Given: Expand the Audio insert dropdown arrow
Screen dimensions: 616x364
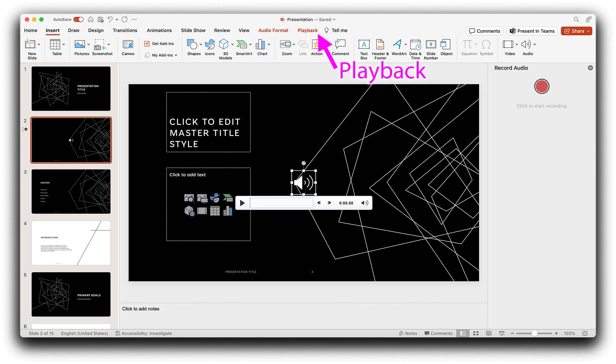Looking at the screenshot, I should click(535, 44).
